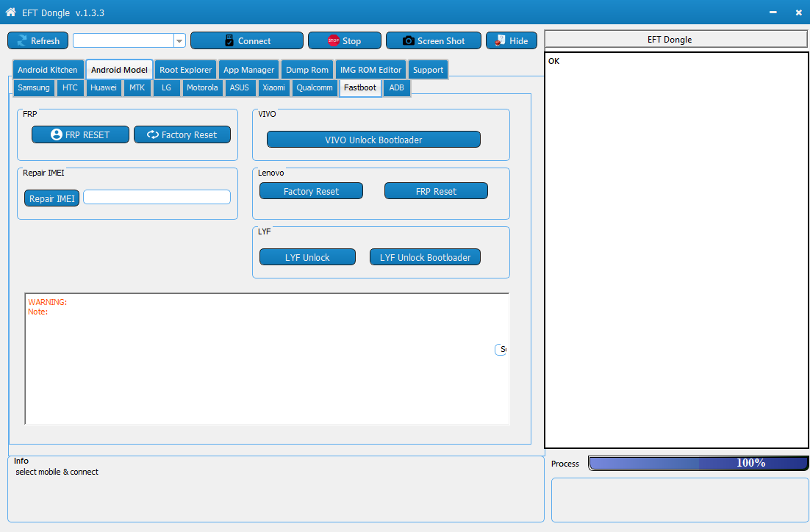This screenshot has height=532, width=810.
Task: Click Lenovo FRP Reset button
Action: (x=436, y=191)
